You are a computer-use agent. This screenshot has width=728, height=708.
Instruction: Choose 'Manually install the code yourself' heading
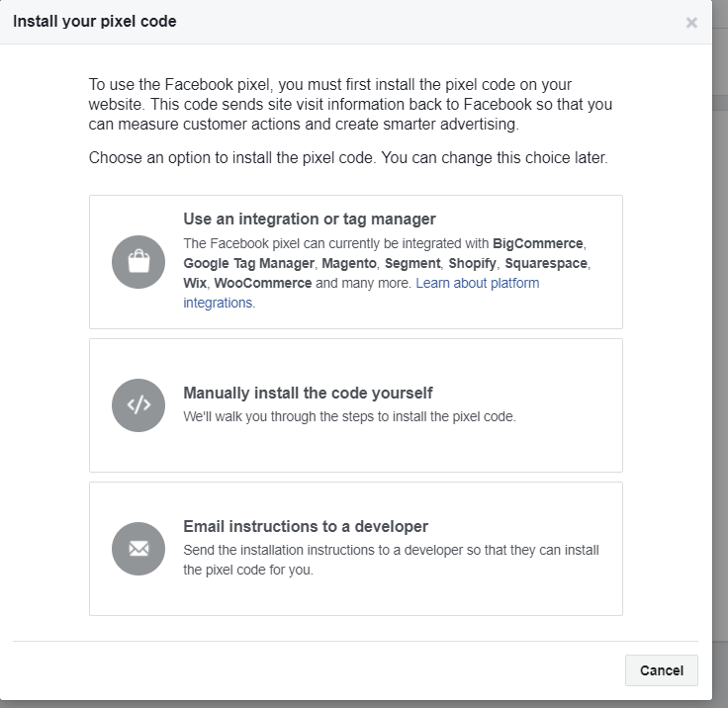click(x=308, y=393)
